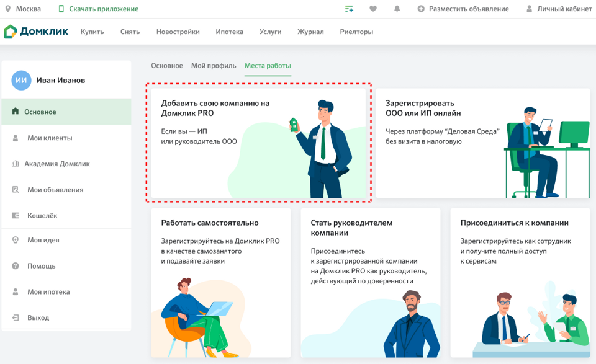The image size is (596, 364).
Task: Click the ИИ avatar circle
Action: (21, 80)
